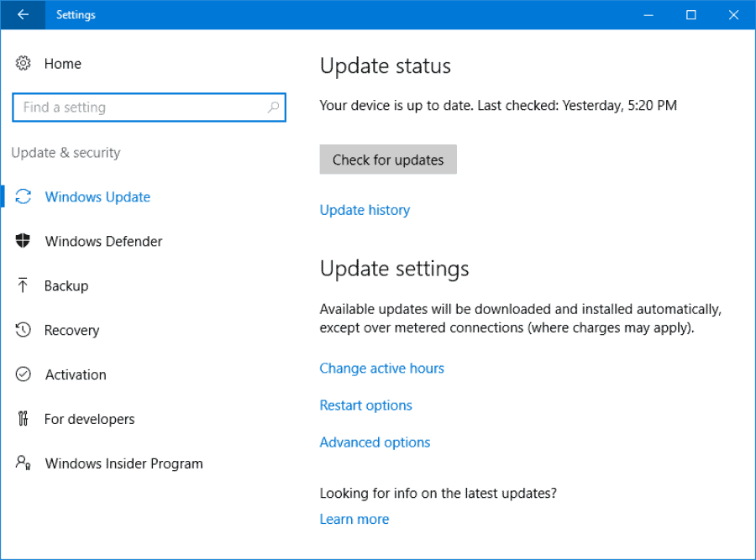Click the Home gear icon
The image size is (756, 560).
(23, 63)
